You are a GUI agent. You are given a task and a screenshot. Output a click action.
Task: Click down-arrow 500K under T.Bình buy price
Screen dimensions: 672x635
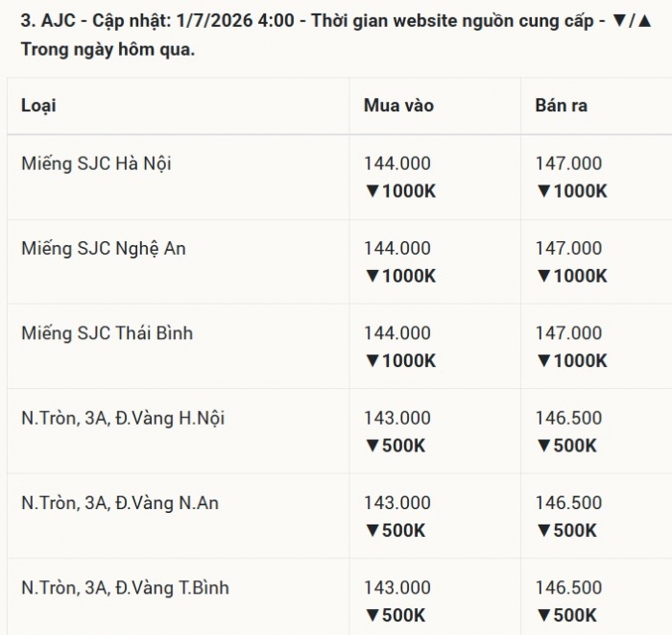point(396,615)
